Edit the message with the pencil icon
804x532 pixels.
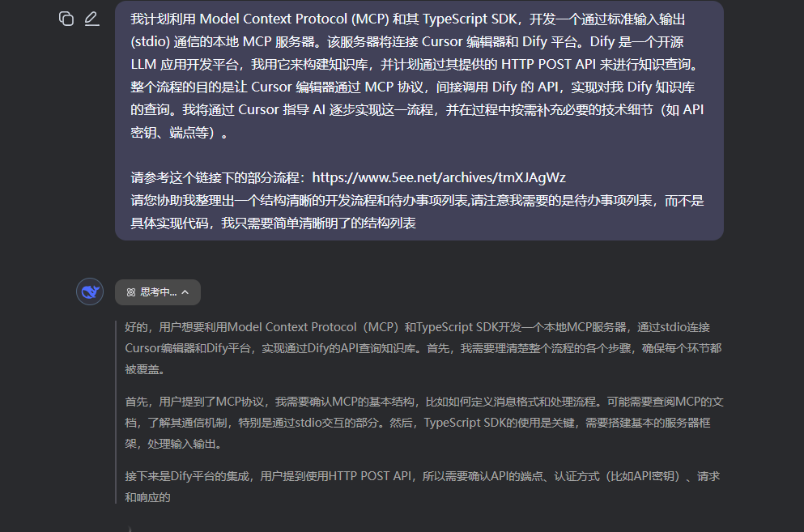coord(91,19)
